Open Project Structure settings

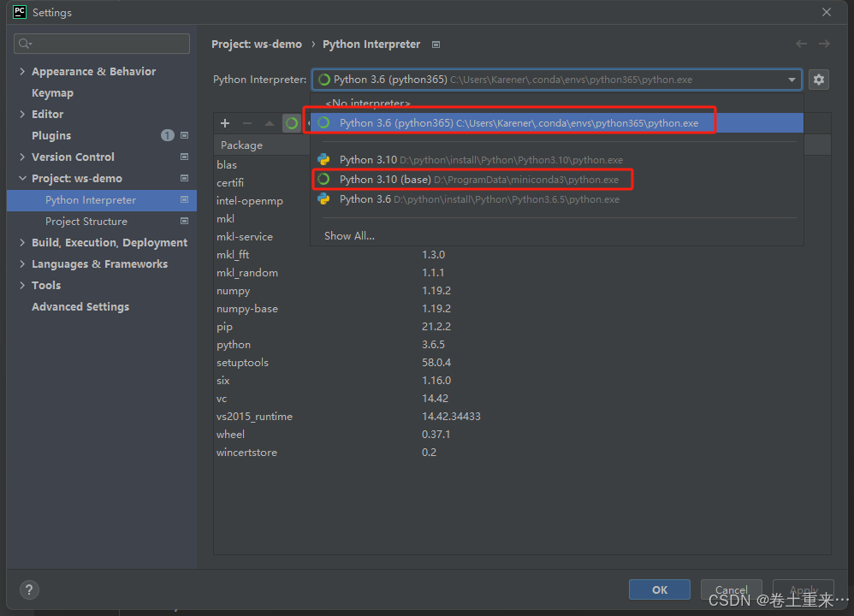point(86,221)
